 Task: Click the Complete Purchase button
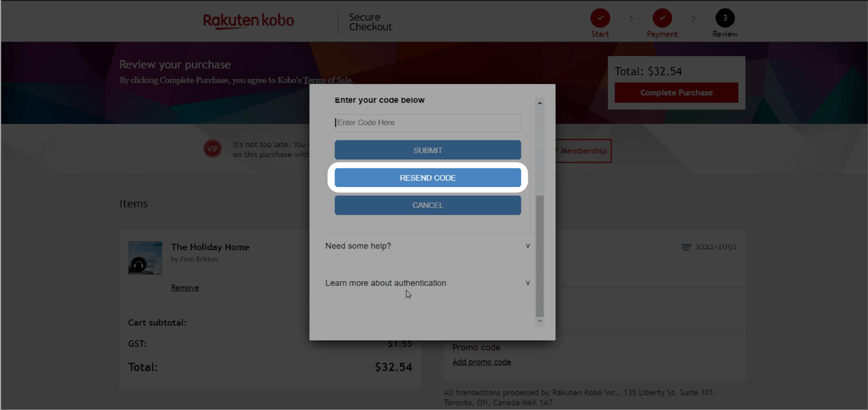[676, 92]
